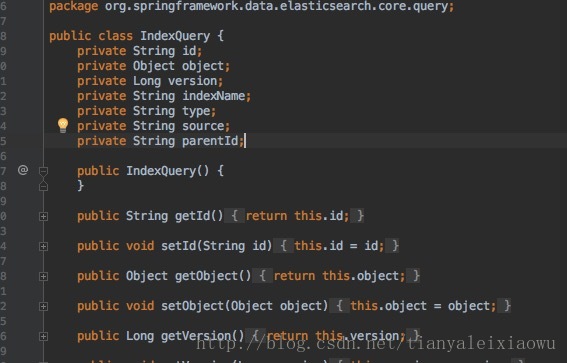Screen dimensions: 567x363
Task: Click the parentId field declaration
Action: (161, 141)
